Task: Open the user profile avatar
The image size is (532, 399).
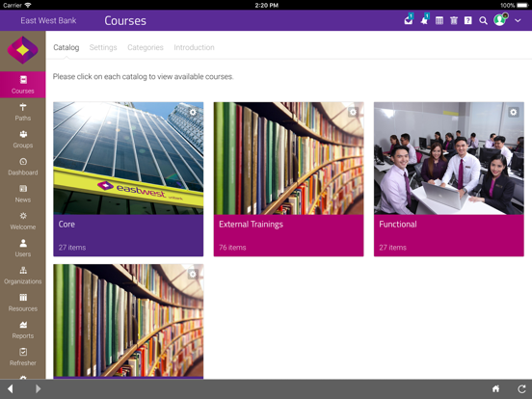Action: 500,20
